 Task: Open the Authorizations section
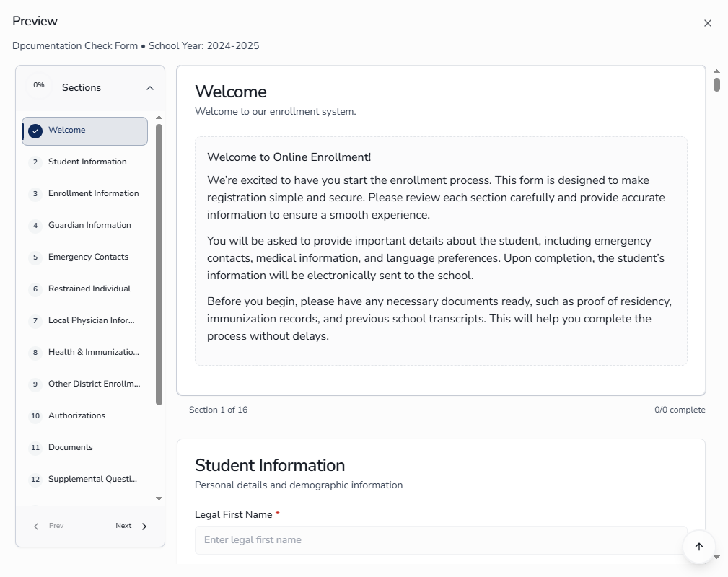(85, 416)
